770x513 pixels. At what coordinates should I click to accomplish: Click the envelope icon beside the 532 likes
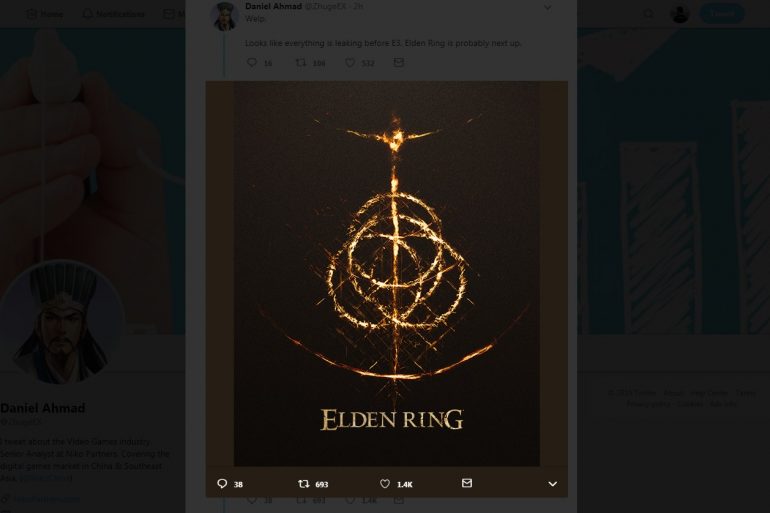[399, 62]
